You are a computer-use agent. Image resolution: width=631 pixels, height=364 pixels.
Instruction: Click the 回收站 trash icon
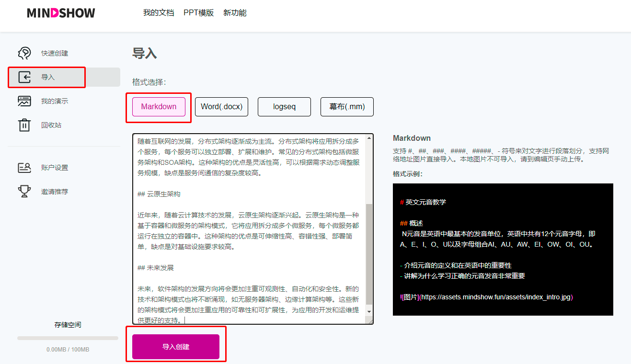pyautogui.click(x=24, y=125)
